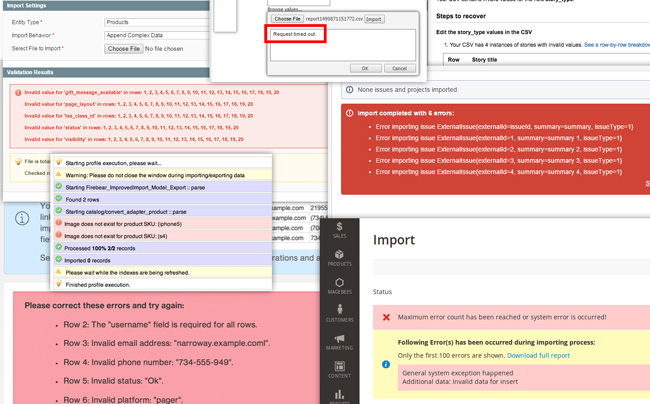The image size is (650, 404).
Task: Click Cancel in the Request timed out dialog
Action: coord(400,68)
